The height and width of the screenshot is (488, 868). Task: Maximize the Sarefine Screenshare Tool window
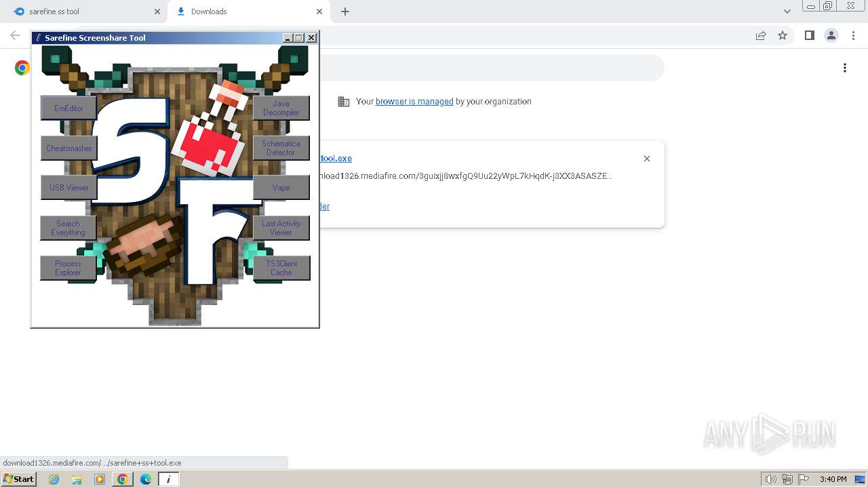point(299,38)
